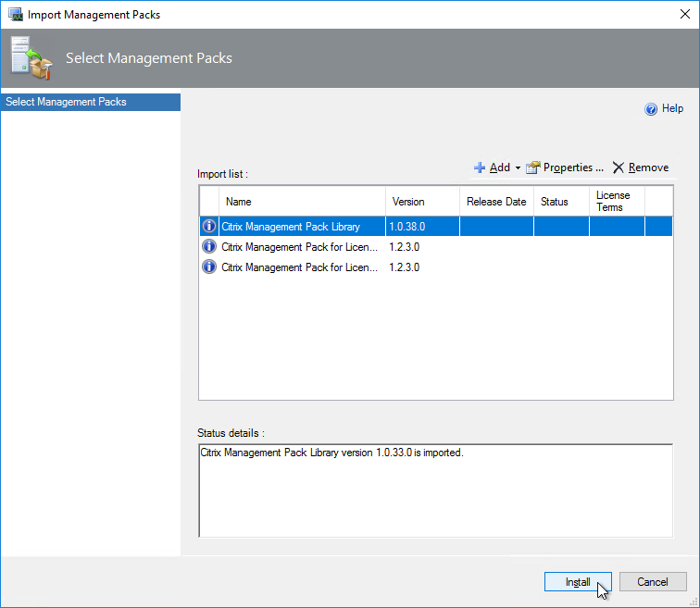Sort the list by Version column header

422,202
